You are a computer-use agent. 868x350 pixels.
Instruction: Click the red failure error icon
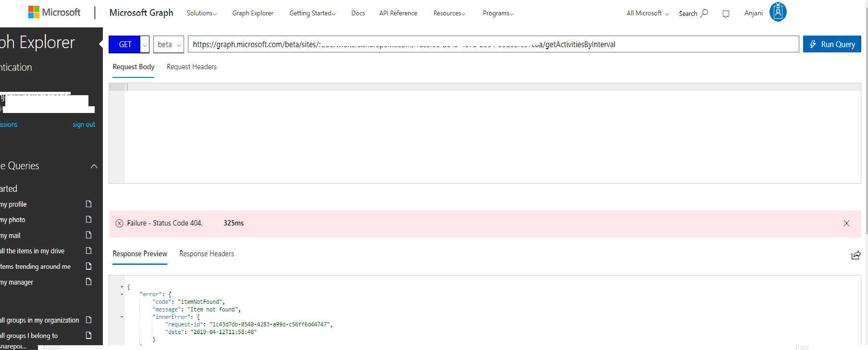(x=119, y=223)
